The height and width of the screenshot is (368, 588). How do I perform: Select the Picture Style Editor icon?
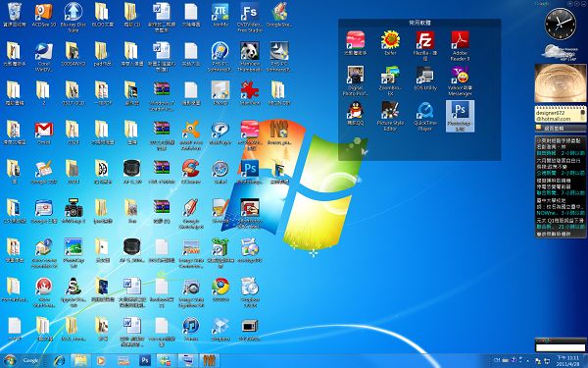390,116
